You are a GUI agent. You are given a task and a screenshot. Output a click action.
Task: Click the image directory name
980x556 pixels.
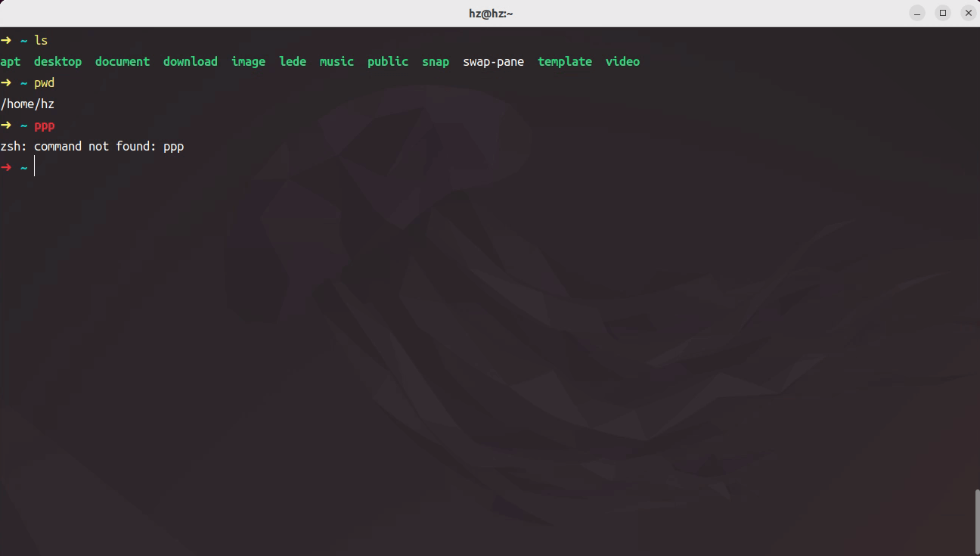(x=248, y=61)
